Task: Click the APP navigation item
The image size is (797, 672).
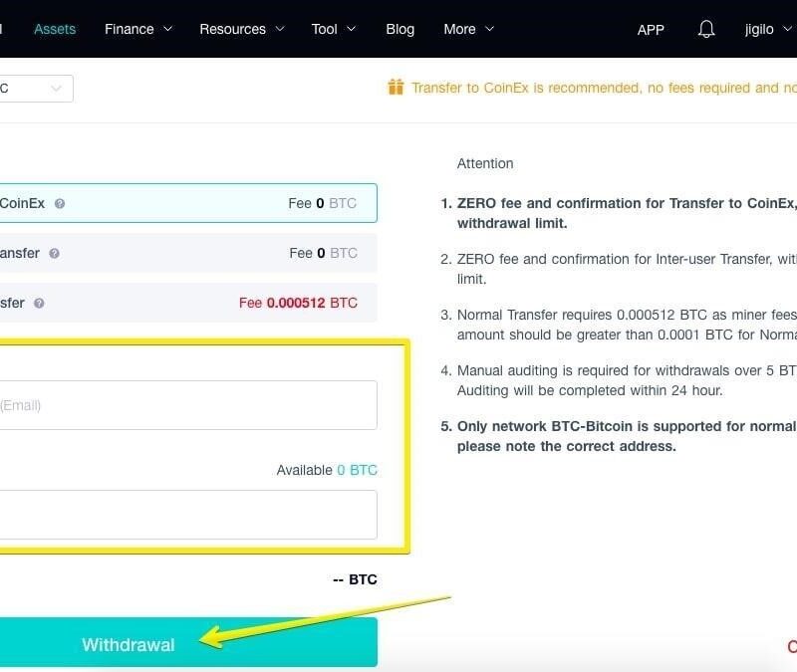Action: tap(651, 29)
